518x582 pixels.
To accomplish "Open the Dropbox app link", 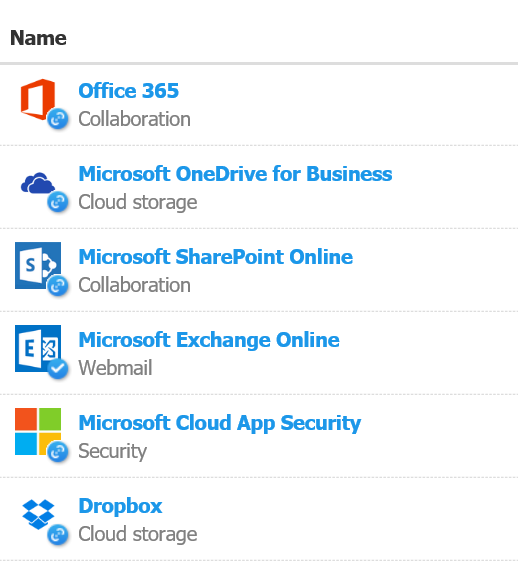I will tap(120, 506).
